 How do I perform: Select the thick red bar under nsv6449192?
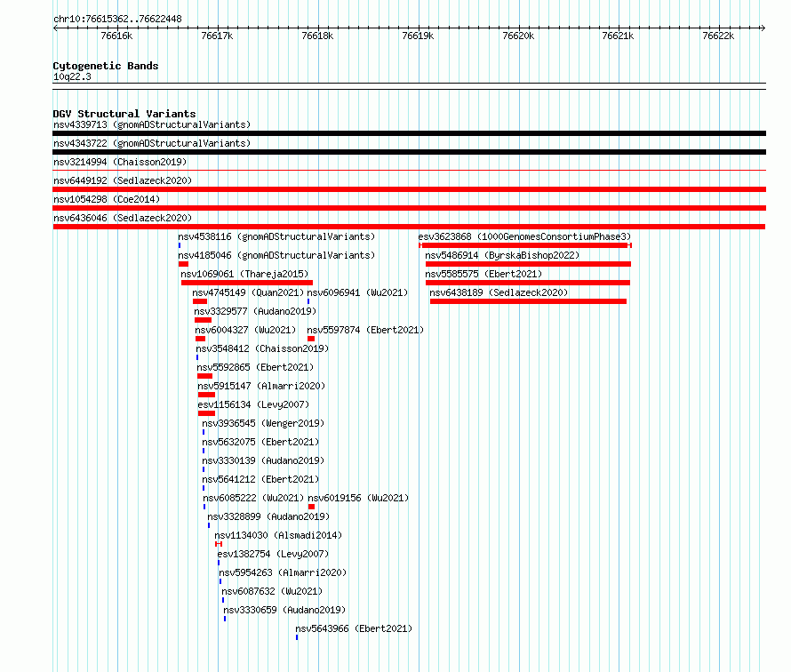pos(409,189)
